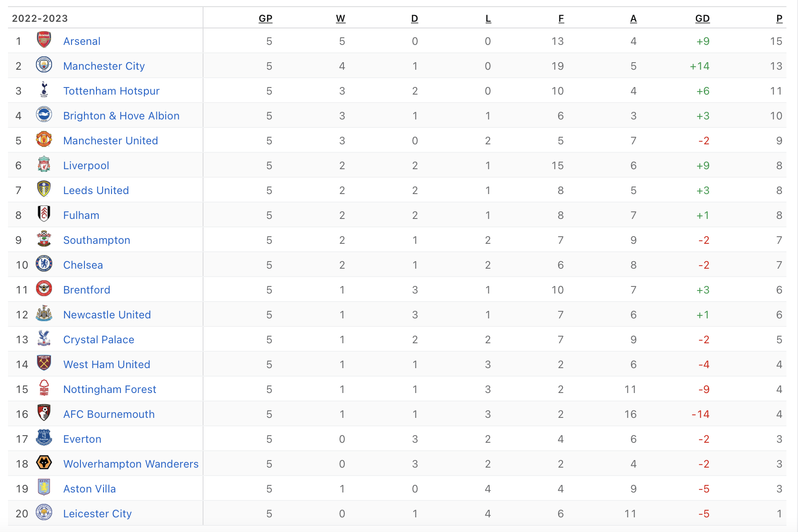The height and width of the screenshot is (532, 798).
Task: Click the Everton club crest icon
Action: 44,438
